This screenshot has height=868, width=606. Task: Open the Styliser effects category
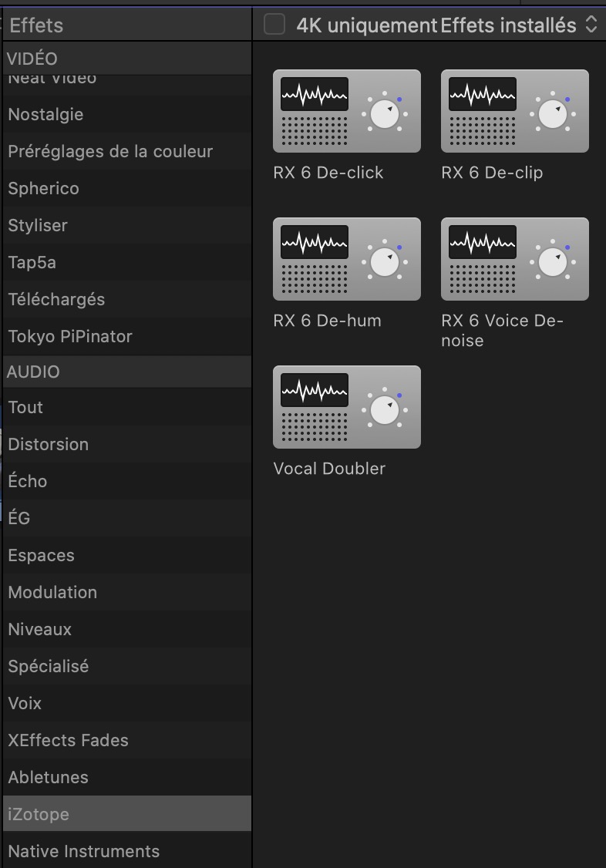click(x=126, y=226)
